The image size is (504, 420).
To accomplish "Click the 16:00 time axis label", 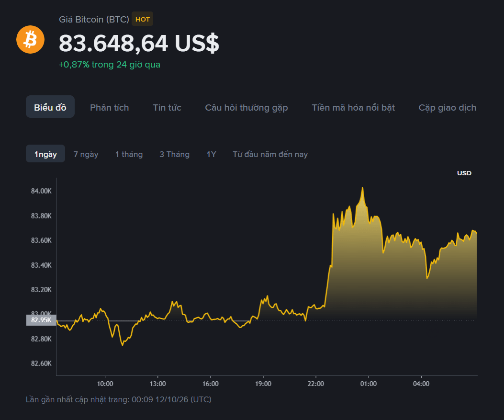I will [211, 384].
